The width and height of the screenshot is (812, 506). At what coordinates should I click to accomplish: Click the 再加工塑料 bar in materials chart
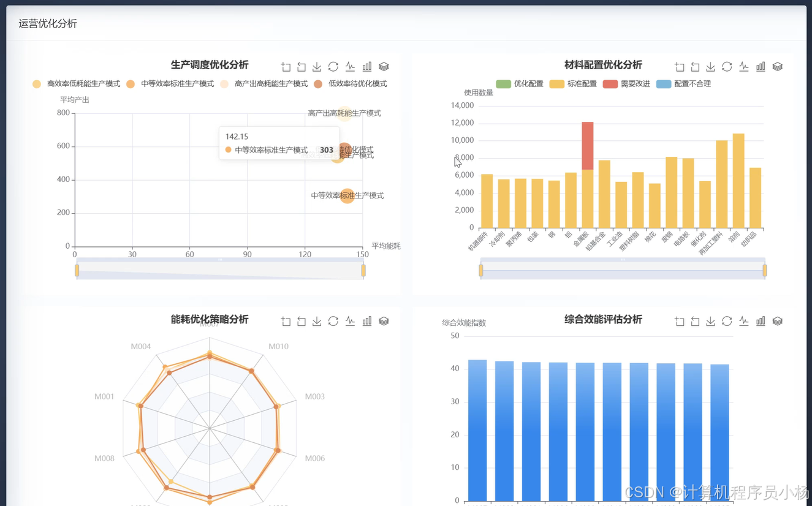[722, 184]
